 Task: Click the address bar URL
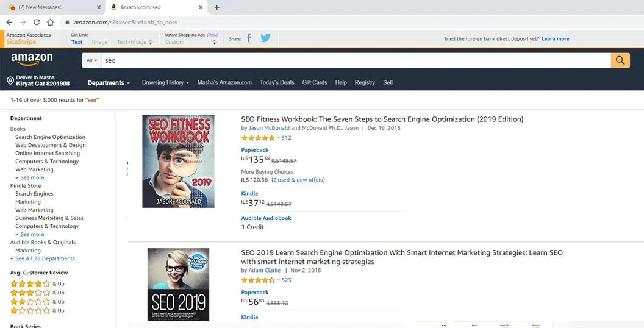pyautogui.click(x=126, y=22)
